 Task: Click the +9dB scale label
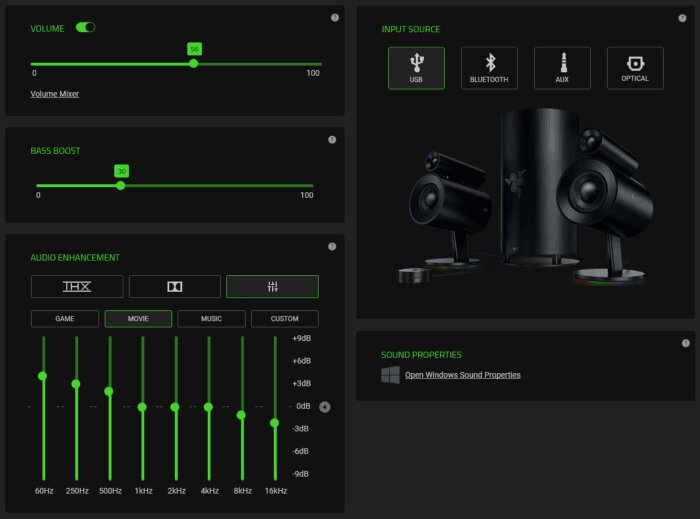click(302, 338)
